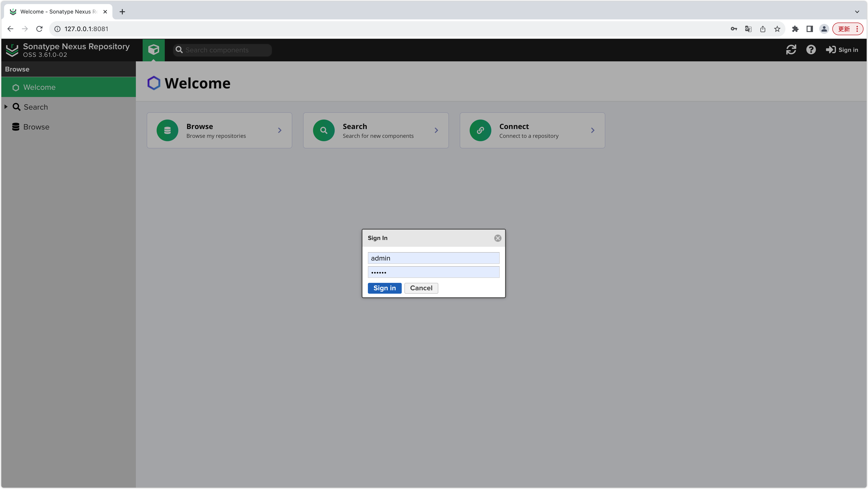Image resolution: width=868 pixels, height=489 pixels.
Task: Focus the password field in dialog
Action: [x=433, y=272]
